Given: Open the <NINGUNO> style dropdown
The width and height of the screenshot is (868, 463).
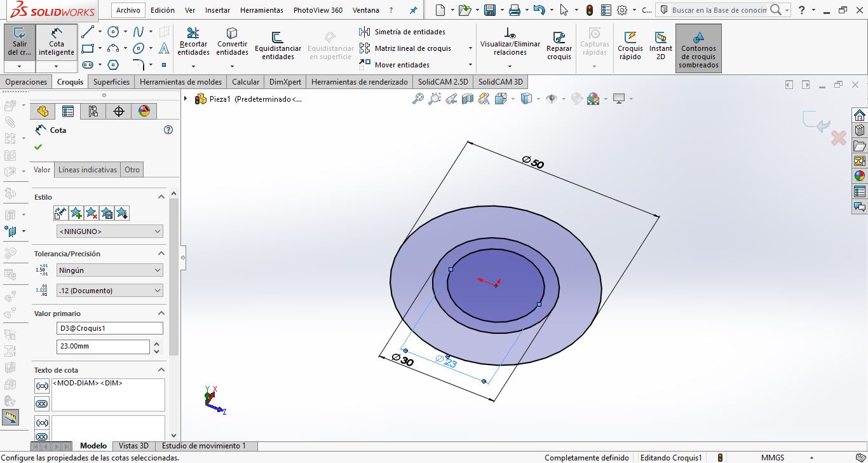Looking at the screenshot, I should tap(109, 231).
